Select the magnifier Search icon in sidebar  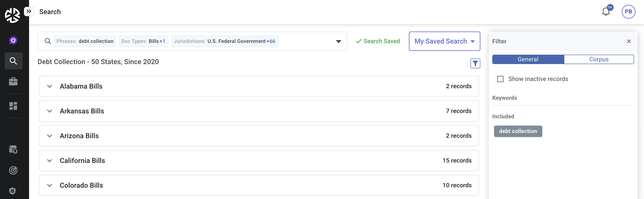coord(13,61)
